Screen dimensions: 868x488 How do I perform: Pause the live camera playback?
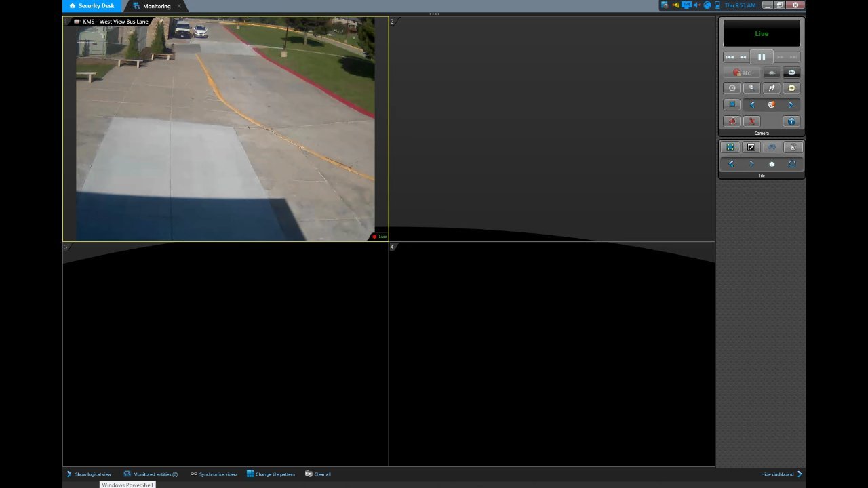tap(762, 57)
